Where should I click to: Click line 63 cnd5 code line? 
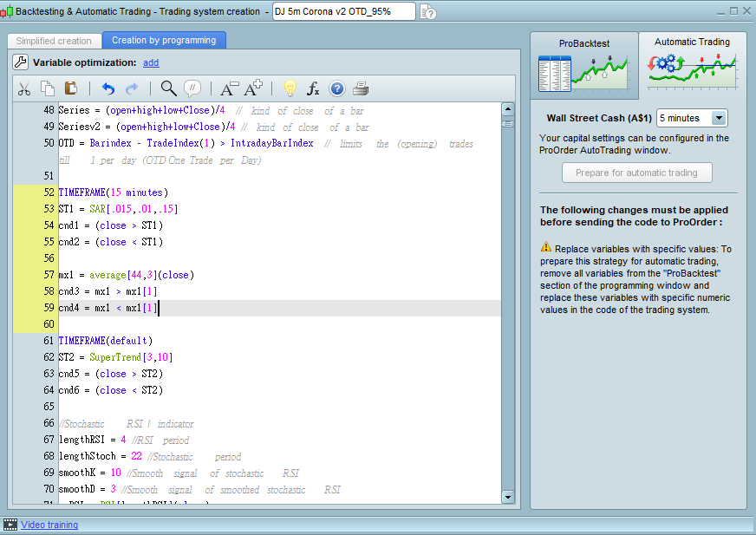pos(110,374)
